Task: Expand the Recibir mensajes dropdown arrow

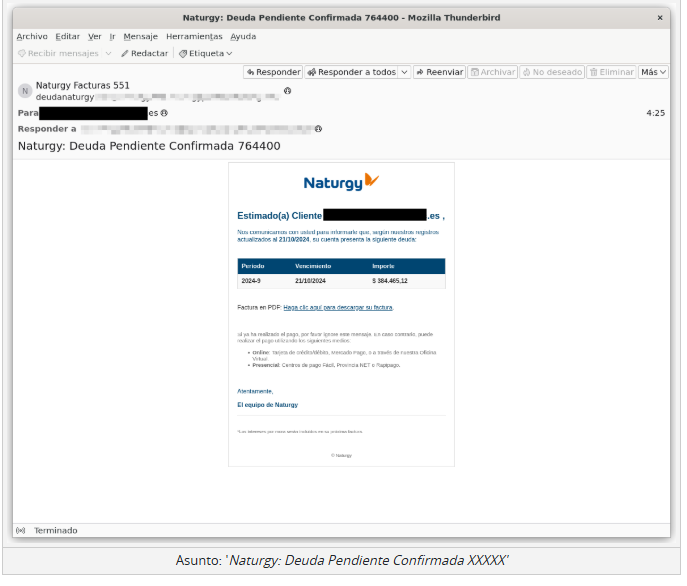Action: (x=109, y=53)
